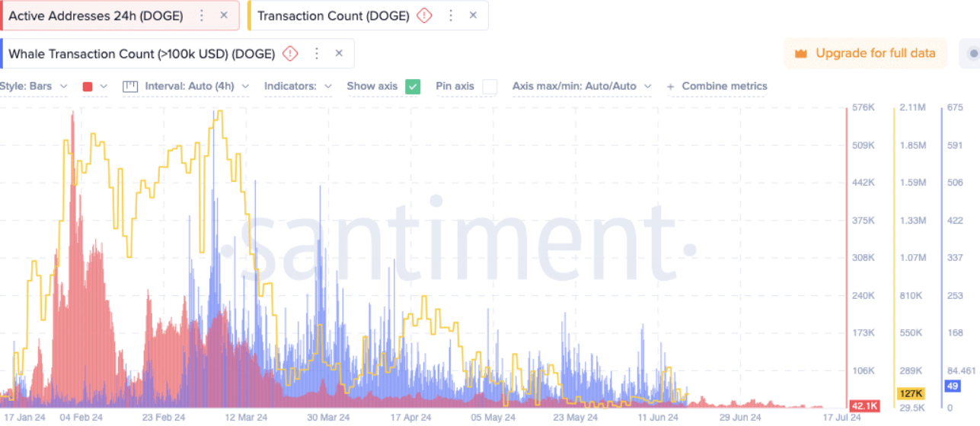Open the Style: Bars dropdown
This screenshot has width=980, height=426.
pyautogui.click(x=34, y=86)
